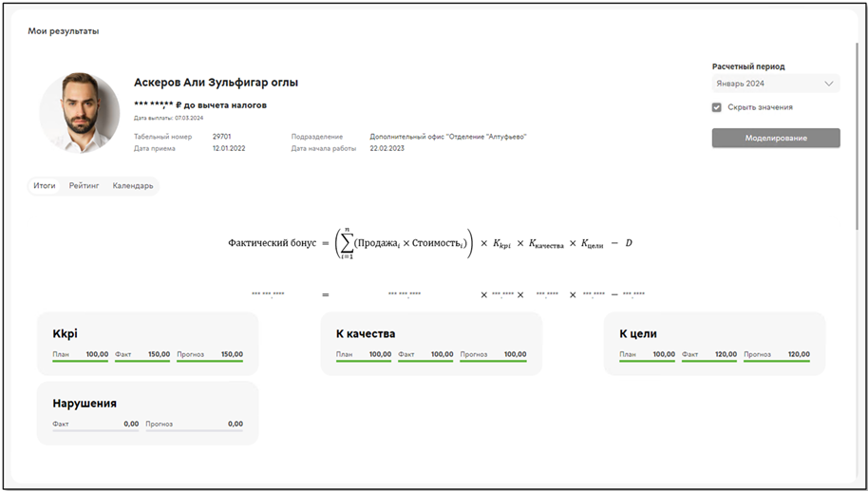Image resolution: width=868 pixels, height=491 pixels.
Task: Select the "К качества" card title
Action: pyautogui.click(x=366, y=334)
